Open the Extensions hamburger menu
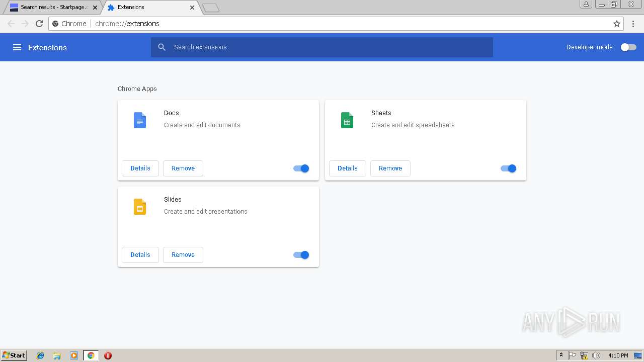The image size is (644, 362). 17,47
